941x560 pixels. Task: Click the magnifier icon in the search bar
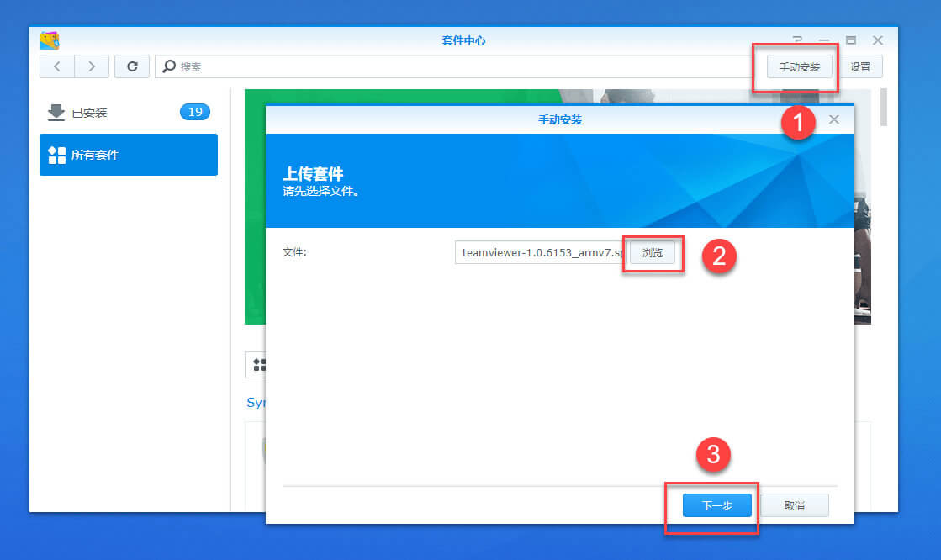click(x=168, y=66)
